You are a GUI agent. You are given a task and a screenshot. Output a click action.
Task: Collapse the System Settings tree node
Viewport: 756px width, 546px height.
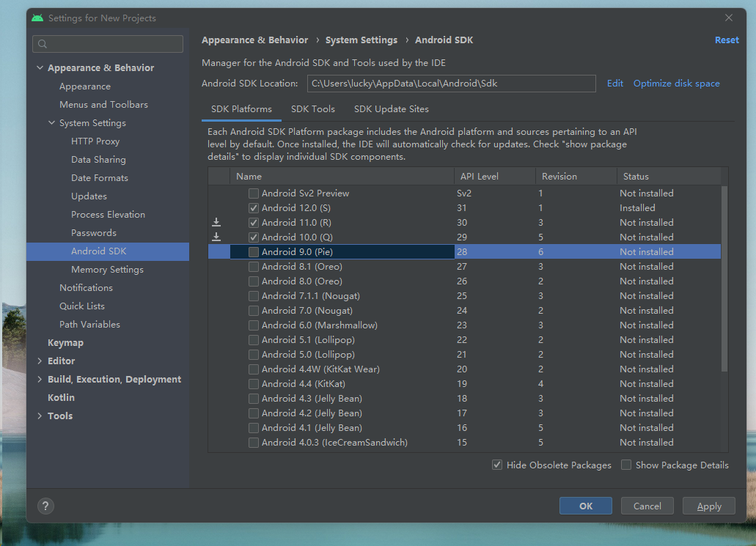(51, 123)
